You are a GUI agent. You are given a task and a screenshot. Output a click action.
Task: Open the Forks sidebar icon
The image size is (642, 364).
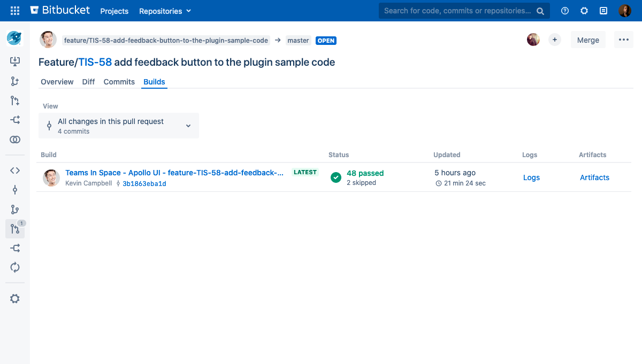(x=15, y=248)
